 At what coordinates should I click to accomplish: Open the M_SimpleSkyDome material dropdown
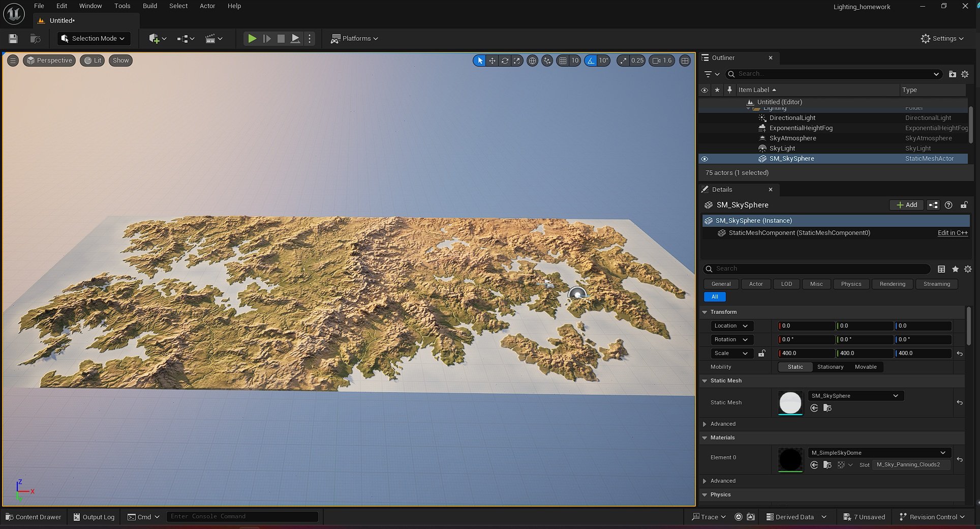click(878, 453)
